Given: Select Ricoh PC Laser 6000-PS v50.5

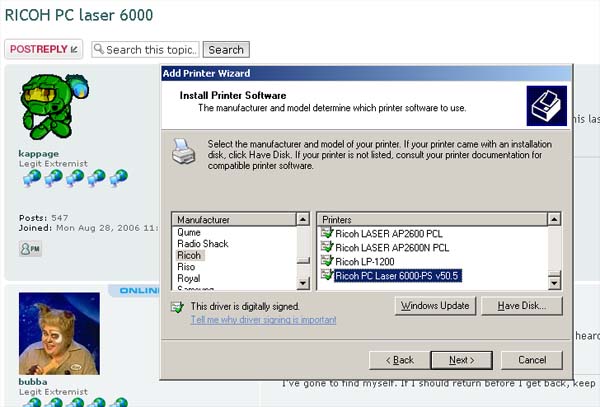Looking at the screenshot, I should (397, 276).
